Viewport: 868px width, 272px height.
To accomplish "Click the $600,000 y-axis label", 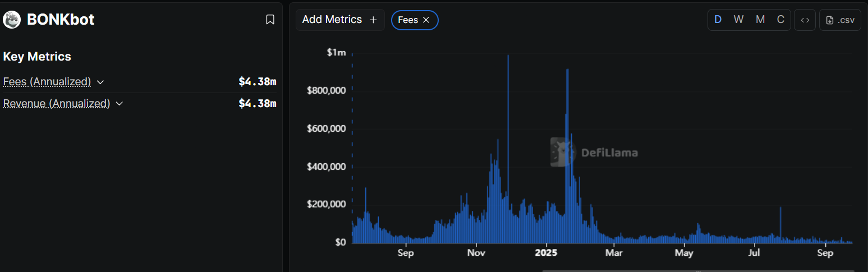I will click(x=327, y=128).
